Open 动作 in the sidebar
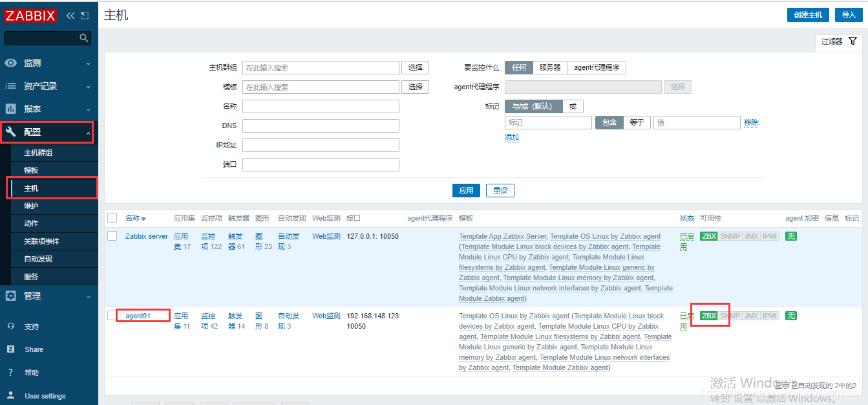The image size is (868, 405). tap(31, 223)
